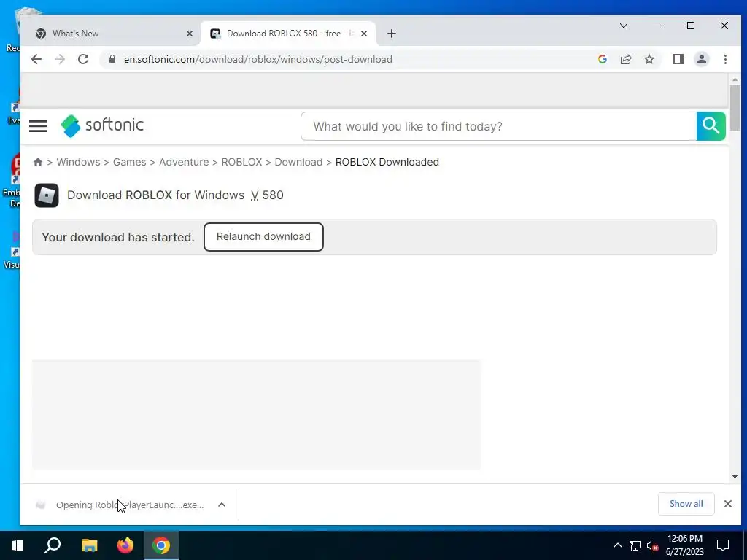Open Chrome's three-dot menu

pos(725,59)
